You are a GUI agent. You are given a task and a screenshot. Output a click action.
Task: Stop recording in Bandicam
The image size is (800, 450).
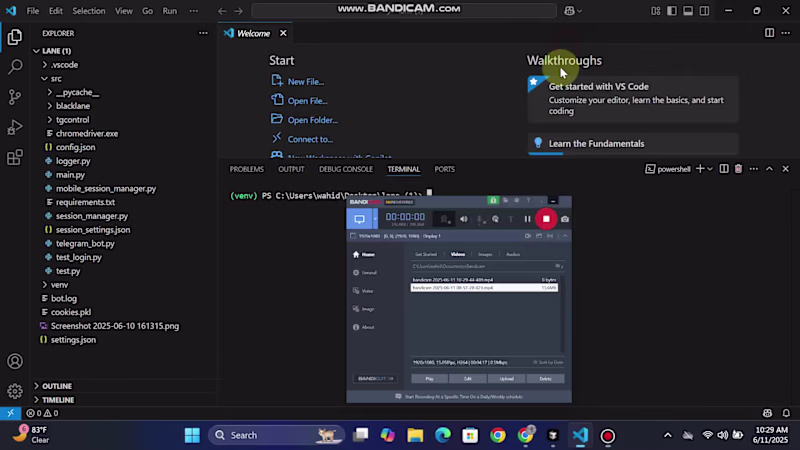click(546, 219)
